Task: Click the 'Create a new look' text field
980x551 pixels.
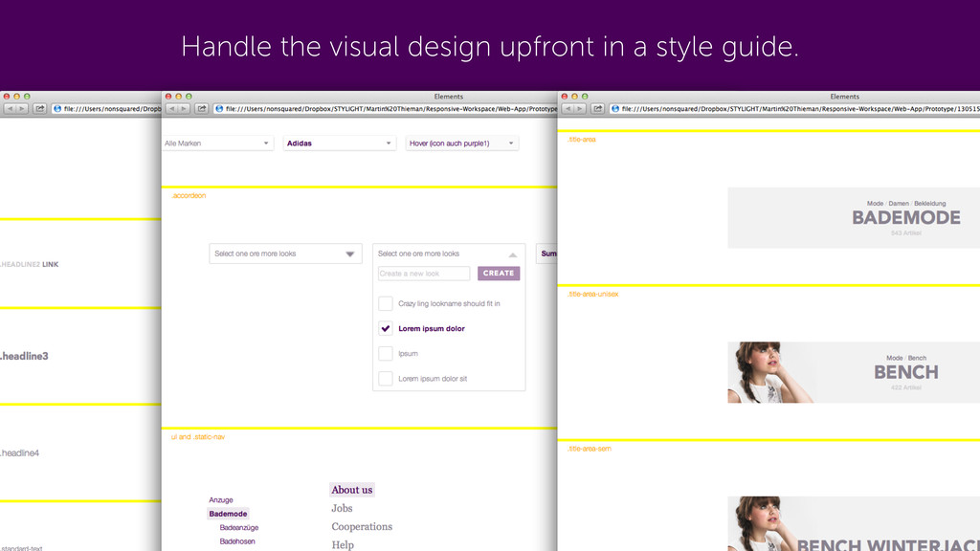Action: pyautogui.click(x=424, y=274)
